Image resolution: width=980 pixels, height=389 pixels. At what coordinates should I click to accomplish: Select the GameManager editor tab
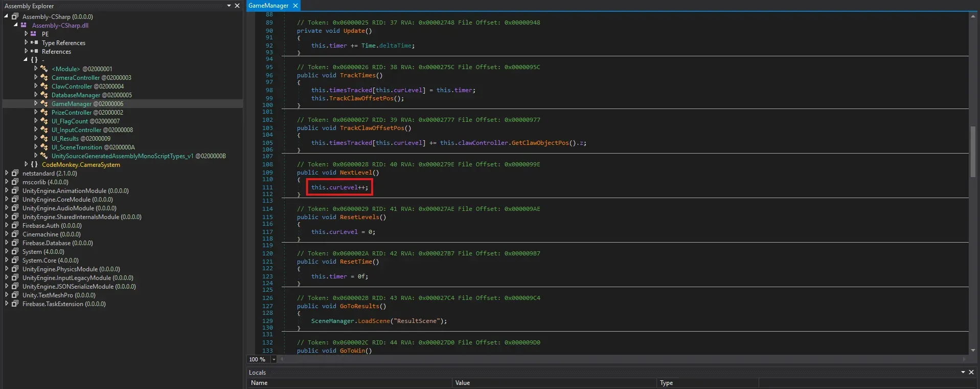coord(268,6)
